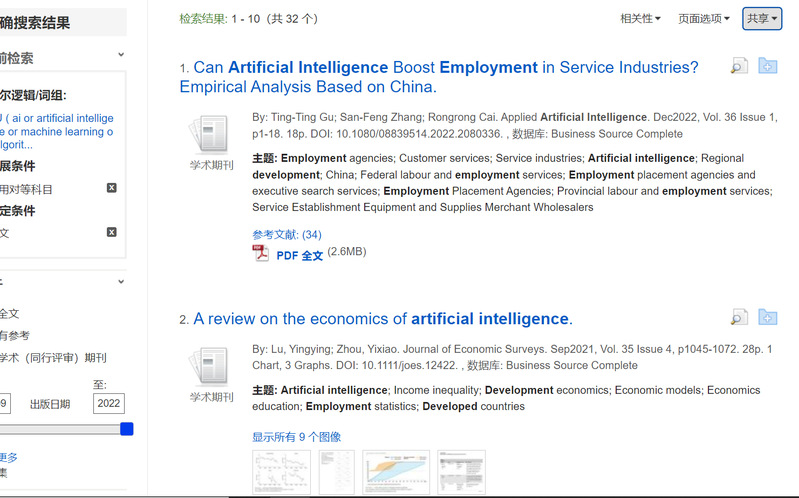799x498 pixels.
Task: Click the end year field showing 2022
Action: [x=109, y=403]
